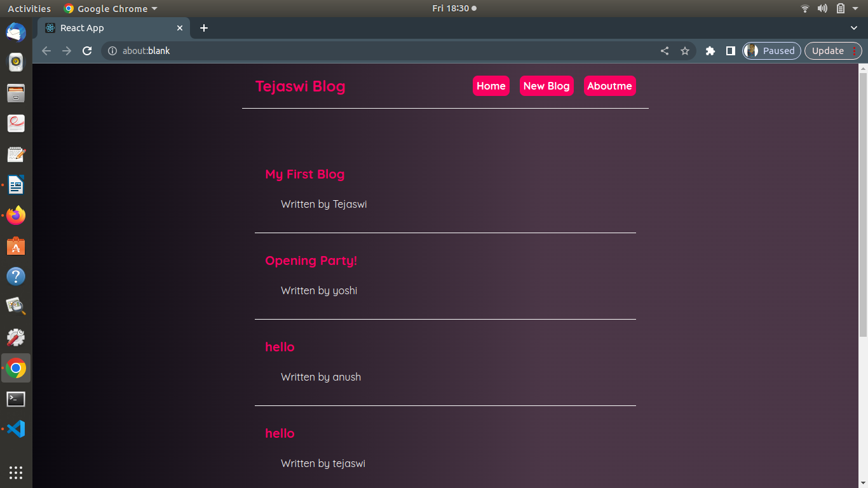Click the New Blog navigation button
The width and height of the screenshot is (868, 488).
pos(546,86)
